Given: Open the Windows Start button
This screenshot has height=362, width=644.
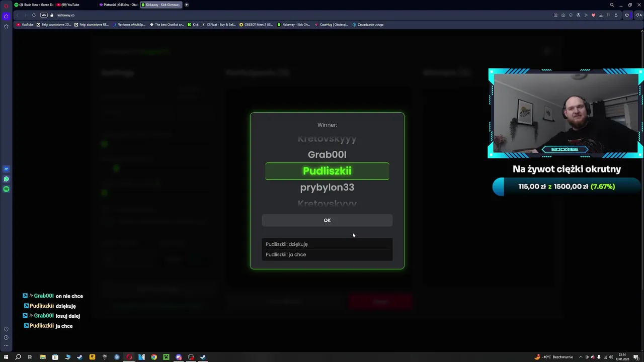Looking at the screenshot, I should click(6, 357).
